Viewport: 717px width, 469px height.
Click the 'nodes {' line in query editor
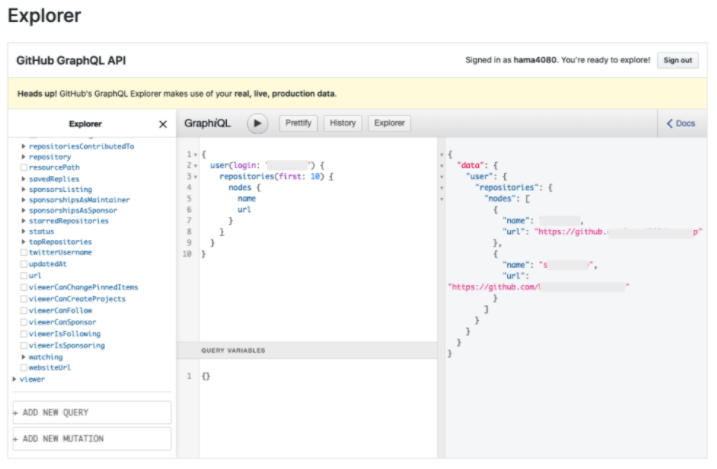245,187
